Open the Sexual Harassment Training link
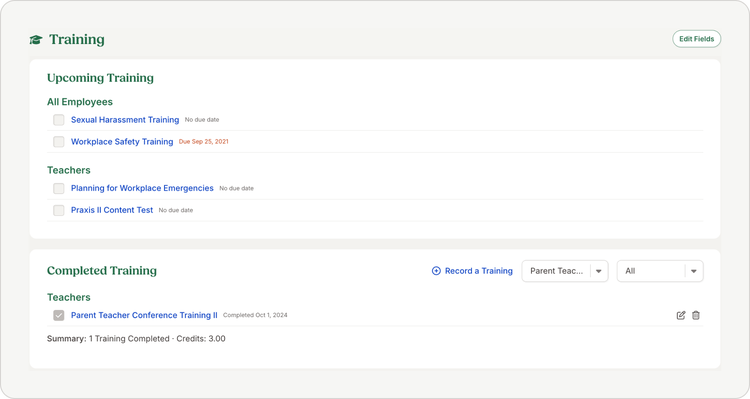This screenshot has height=399, width=750. [x=125, y=120]
